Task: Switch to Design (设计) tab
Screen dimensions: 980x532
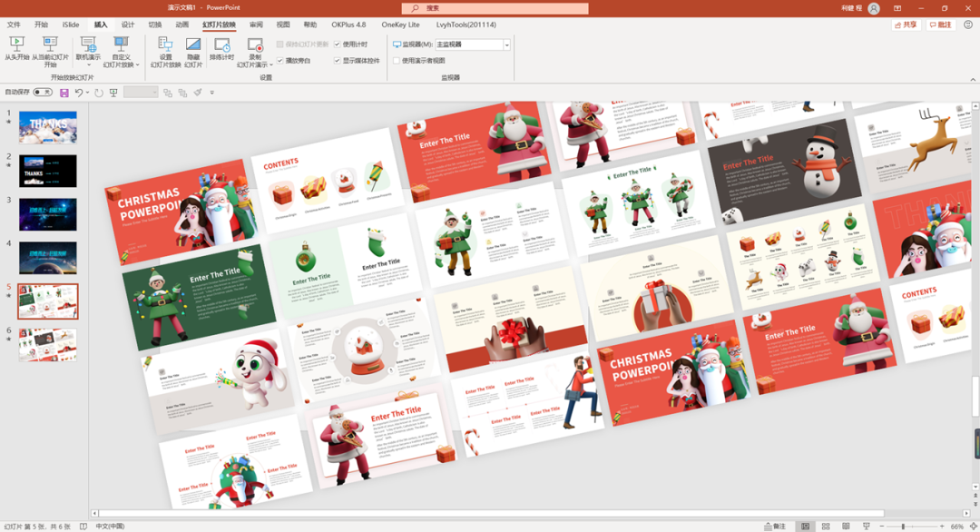Action: coord(128,25)
